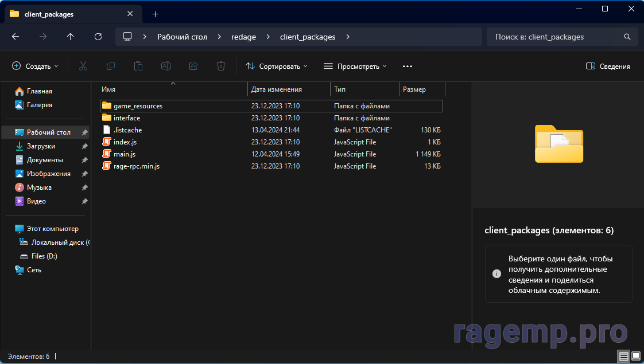
Task: Open the Создать new item dropdown
Action: [36, 66]
